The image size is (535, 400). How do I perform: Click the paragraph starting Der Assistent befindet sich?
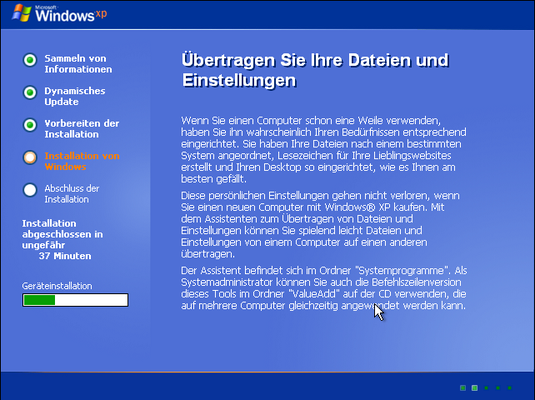324,288
